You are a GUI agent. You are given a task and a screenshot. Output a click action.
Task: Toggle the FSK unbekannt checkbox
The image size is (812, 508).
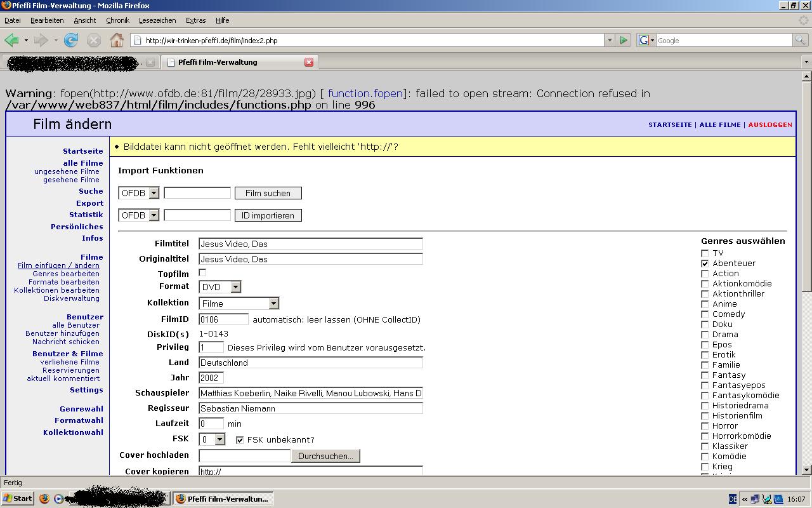click(x=240, y=440)
